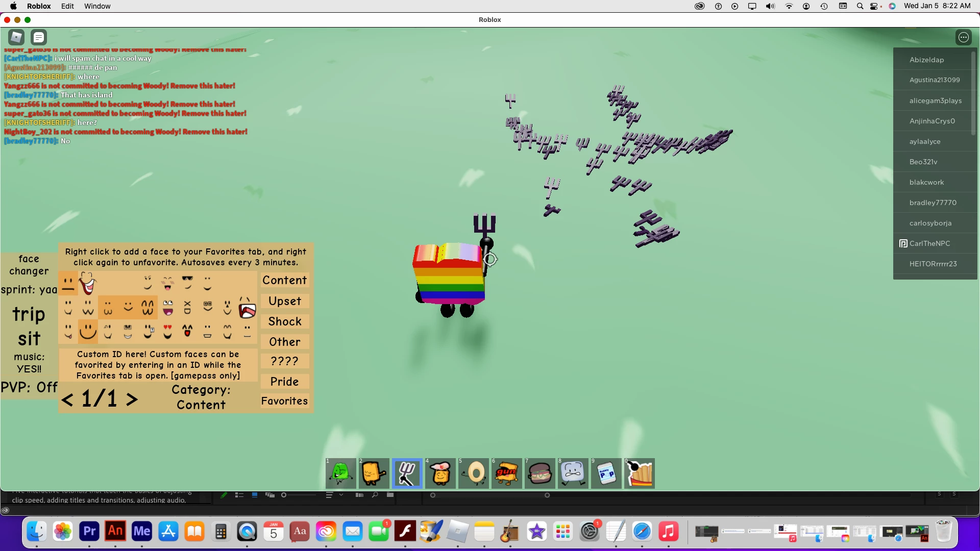Go to previous faces page arrow
Image resolution: width=980 pixels, height=551 pixels.
pyautogui.click(x=67, y=399)
